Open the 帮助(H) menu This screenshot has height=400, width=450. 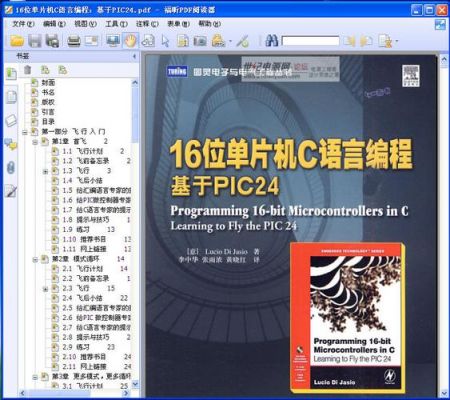pos(209,24)
